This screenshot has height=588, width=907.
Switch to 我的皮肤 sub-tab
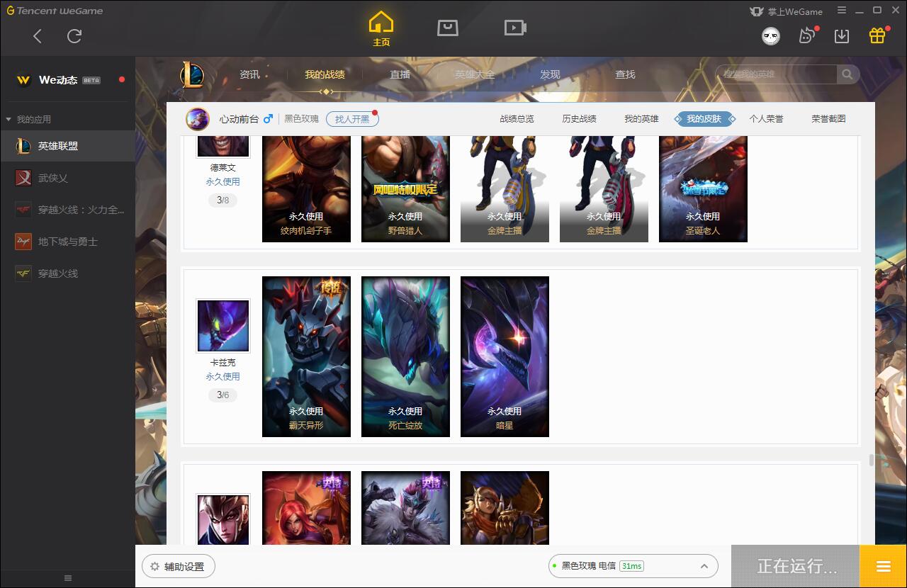[x=704, y=119]
